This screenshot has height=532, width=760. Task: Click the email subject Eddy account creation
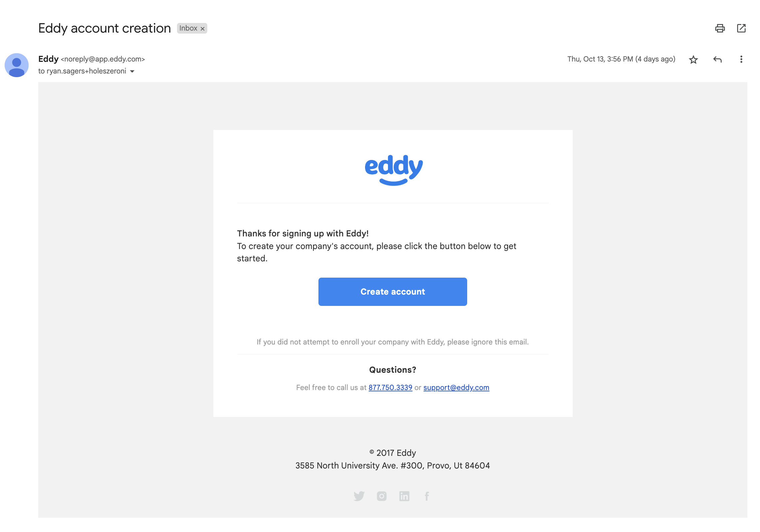click(x=104, y=28)
